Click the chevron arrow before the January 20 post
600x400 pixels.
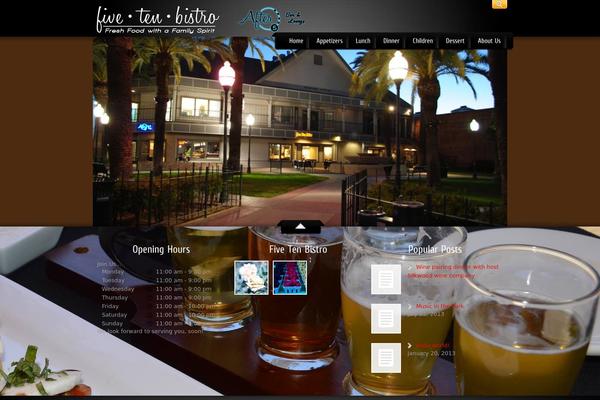pyautogui.click(x=410, y=345)
